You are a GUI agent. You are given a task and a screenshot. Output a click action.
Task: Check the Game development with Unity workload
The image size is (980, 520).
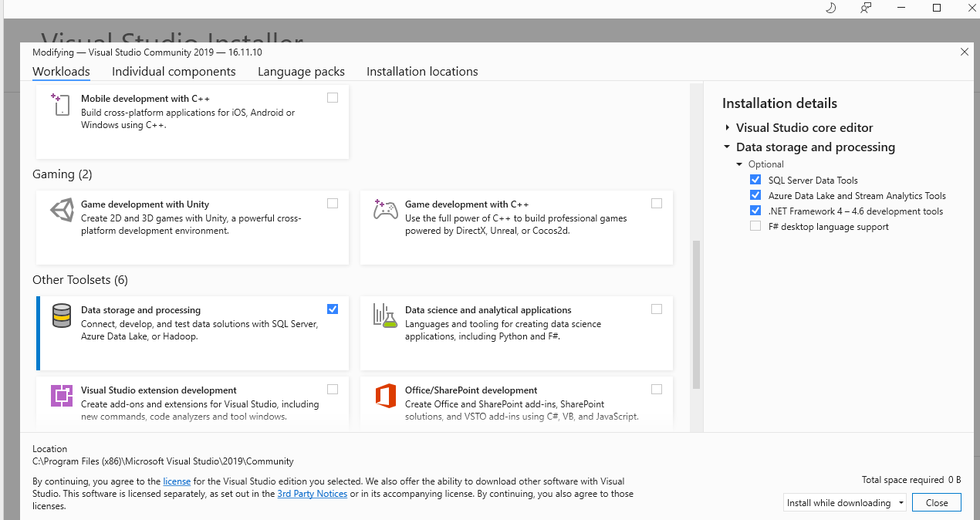click(x=333, y=204)
